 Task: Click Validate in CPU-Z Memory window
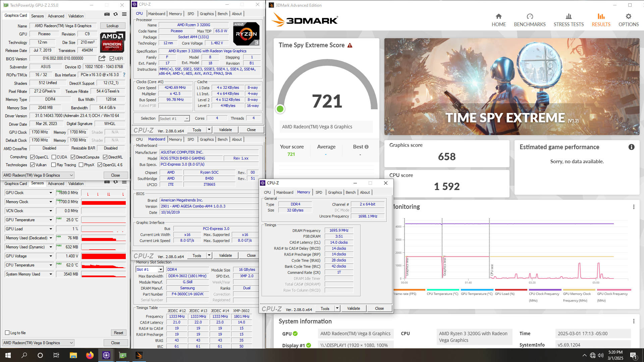354,308
